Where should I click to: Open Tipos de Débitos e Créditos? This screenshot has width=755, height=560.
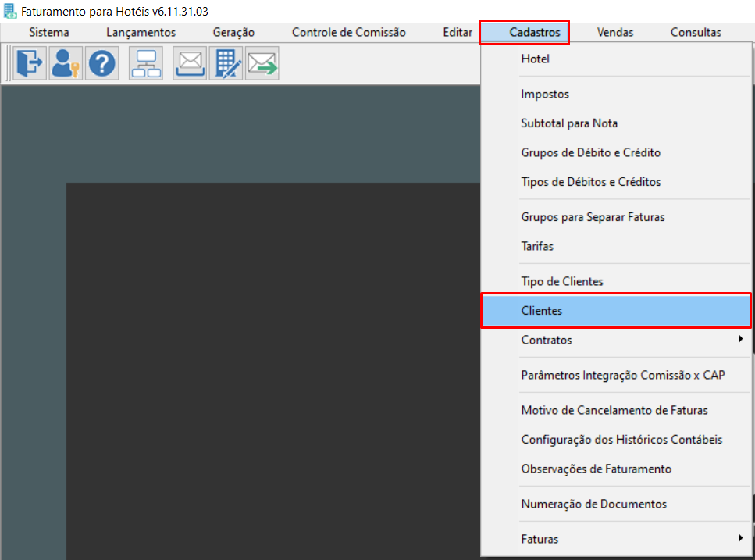(x=616, y=182)
